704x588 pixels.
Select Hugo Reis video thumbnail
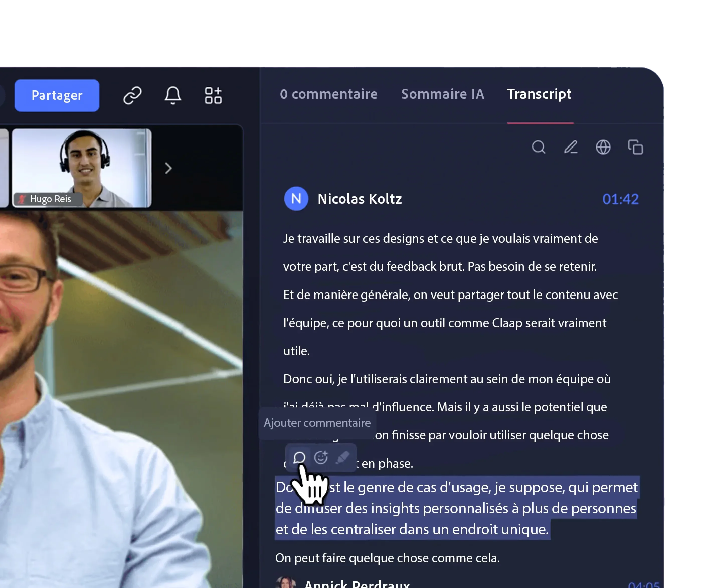pos(82,168)
